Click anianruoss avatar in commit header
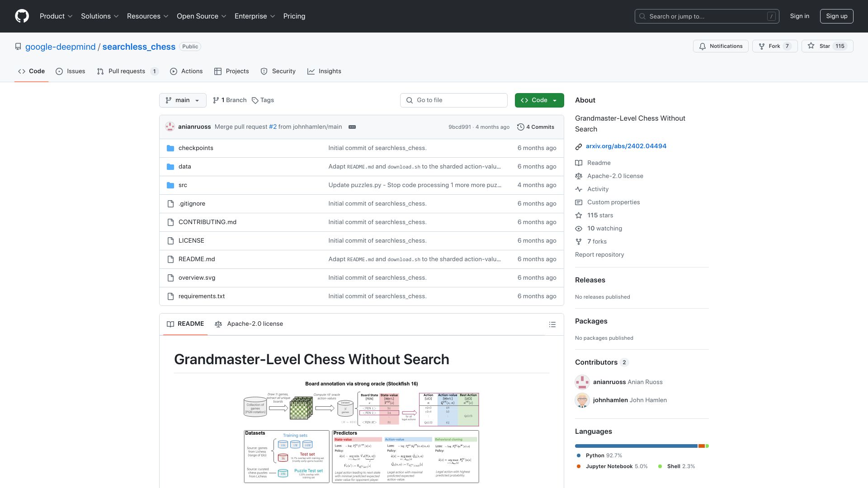The image size is (868, 488). coord(170,127)
